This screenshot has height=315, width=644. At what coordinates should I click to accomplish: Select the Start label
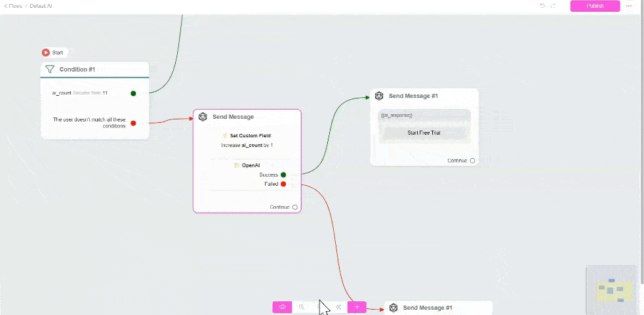coord(58,52)
